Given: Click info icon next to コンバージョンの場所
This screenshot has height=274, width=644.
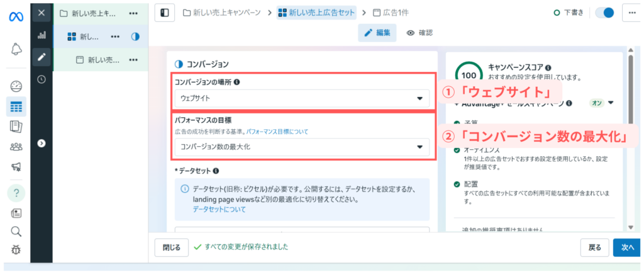Looking at the screenshot, I should click(237, 82).
